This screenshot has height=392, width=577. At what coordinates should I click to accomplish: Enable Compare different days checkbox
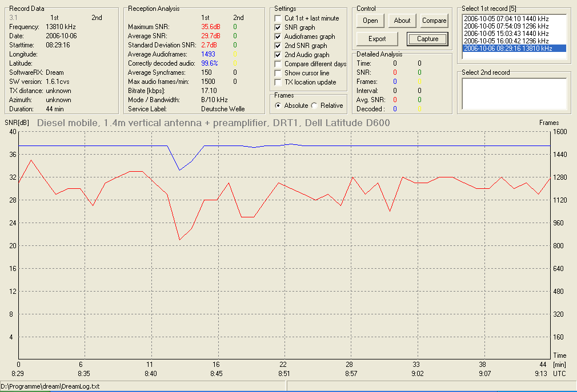(x=278, y=64)
